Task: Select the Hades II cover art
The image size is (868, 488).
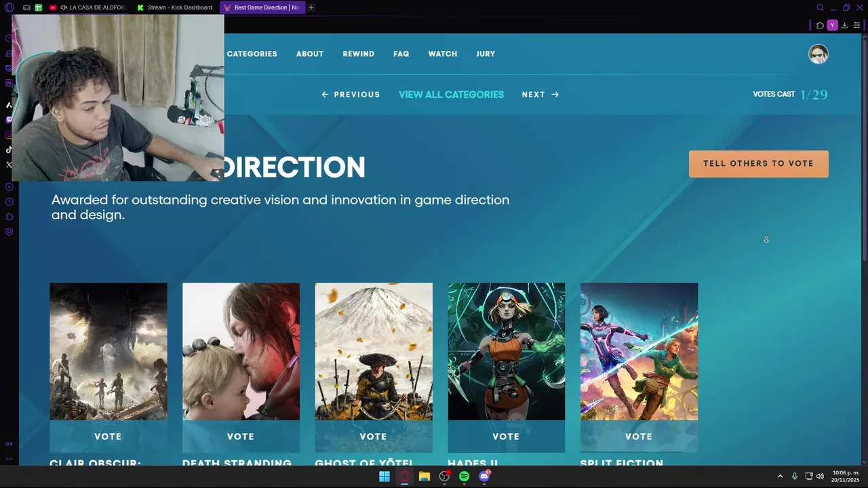Action: 506,352
